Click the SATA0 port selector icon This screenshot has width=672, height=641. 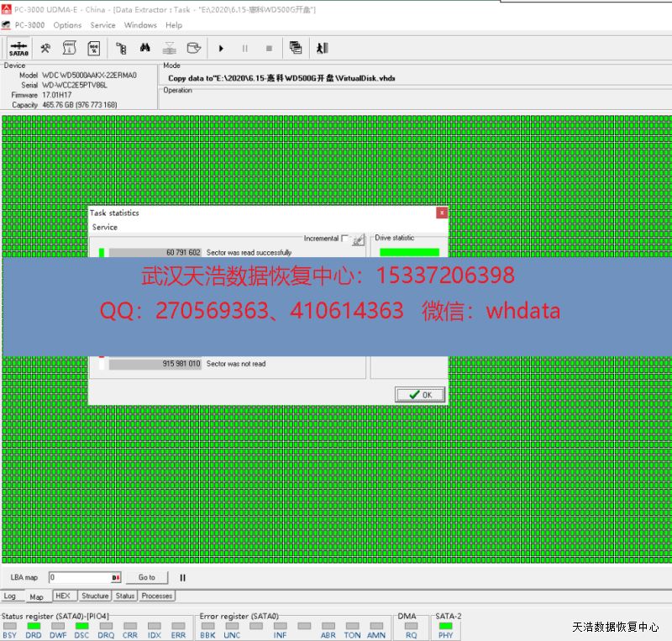[x=18, y=49]
